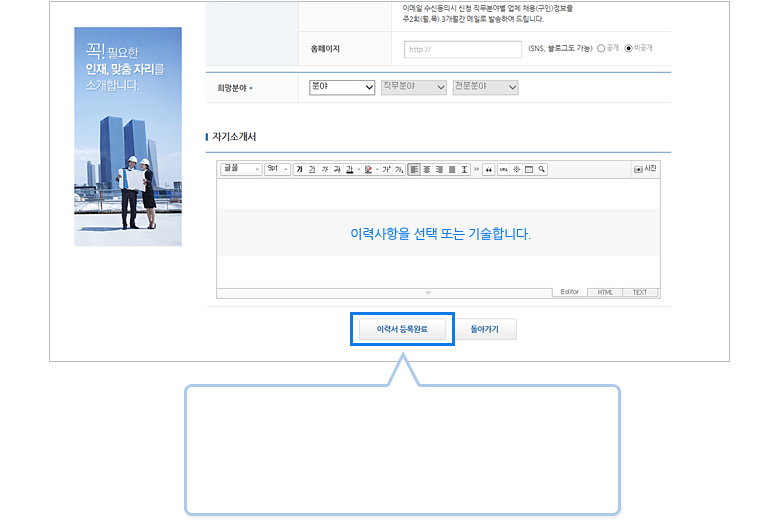Click the 이력서 등록완료 button
The width and height of the screenshot is (780, 525).
tap(402, 329)
